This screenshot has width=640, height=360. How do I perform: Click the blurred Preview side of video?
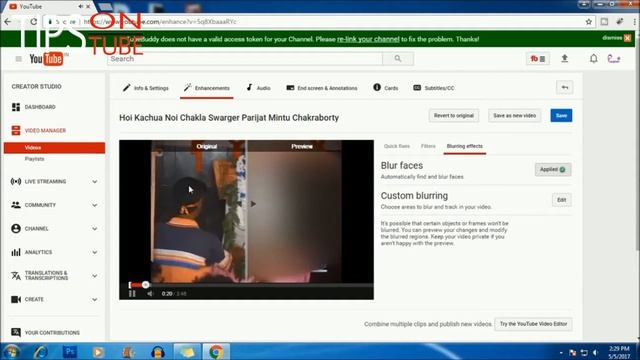click(294, 211)
